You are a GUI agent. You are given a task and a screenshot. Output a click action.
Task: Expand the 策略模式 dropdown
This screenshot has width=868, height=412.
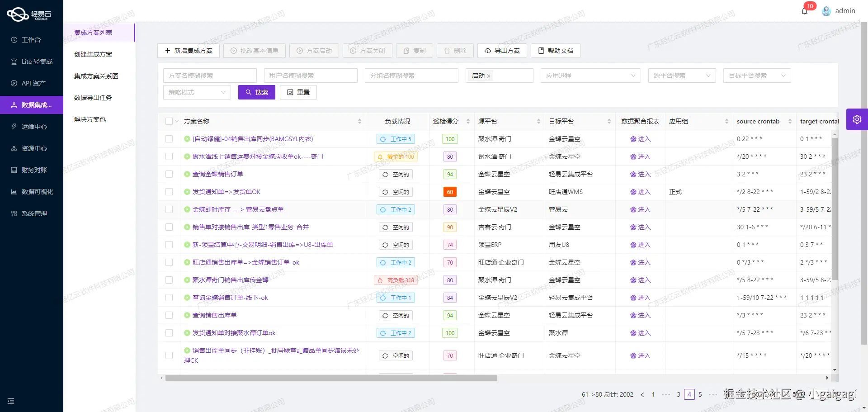tap(197, 92)
